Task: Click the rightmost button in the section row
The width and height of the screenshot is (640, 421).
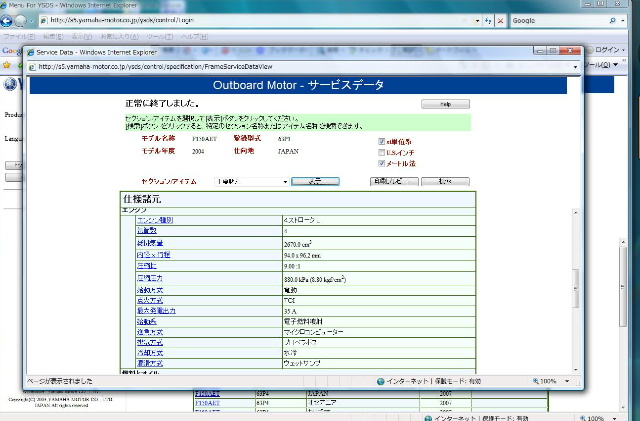Action: 445,181
